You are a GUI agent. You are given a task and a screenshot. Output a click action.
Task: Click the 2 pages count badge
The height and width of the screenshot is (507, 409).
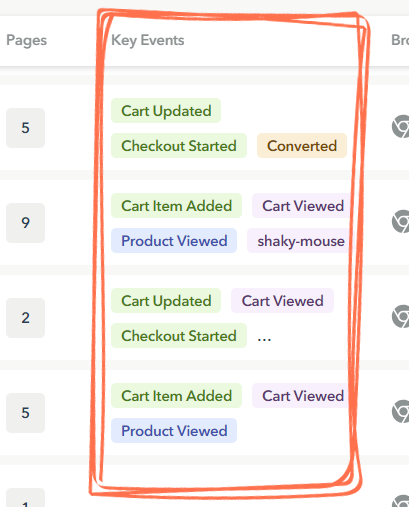[x=25, y=318]
